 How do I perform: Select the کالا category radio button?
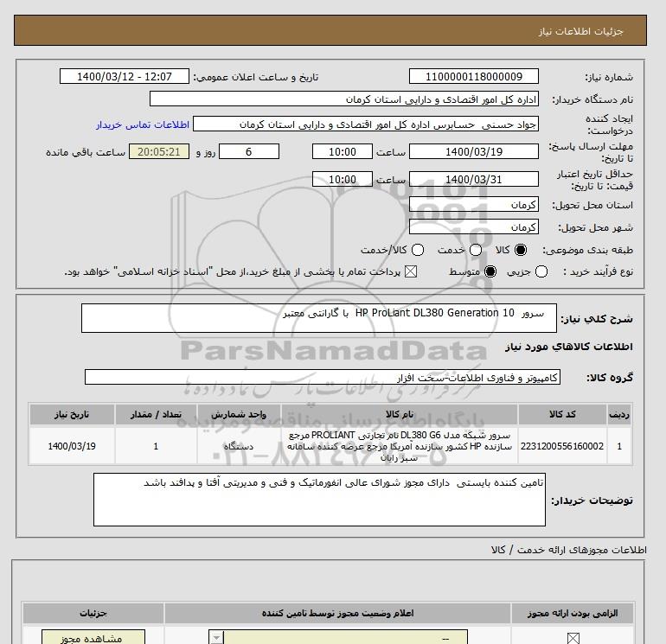[x=521, y=250]
